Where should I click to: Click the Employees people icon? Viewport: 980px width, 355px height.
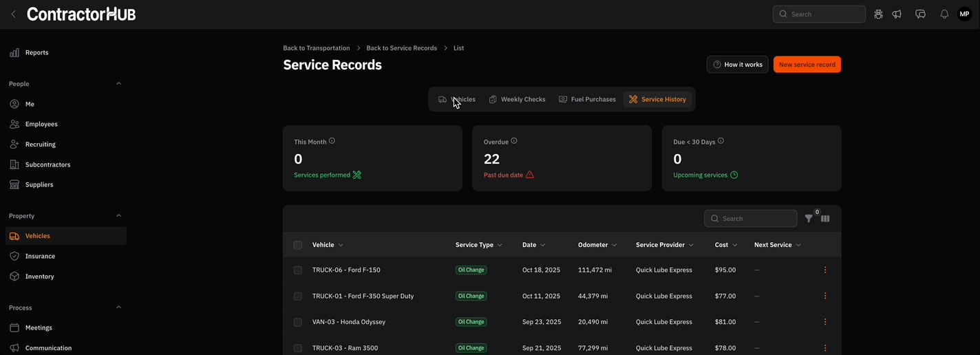pos(14,124)
